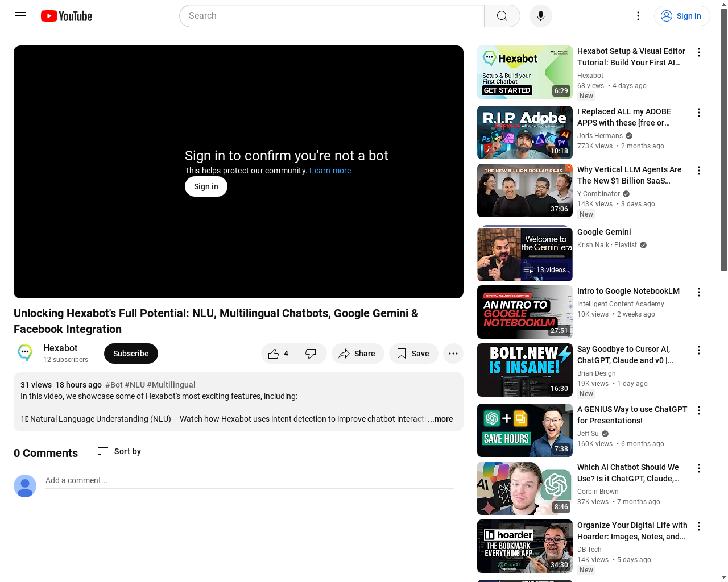Click Krish Naik verified badge
728x582 pixels.
pyautogui.click(x=643, y=245)
